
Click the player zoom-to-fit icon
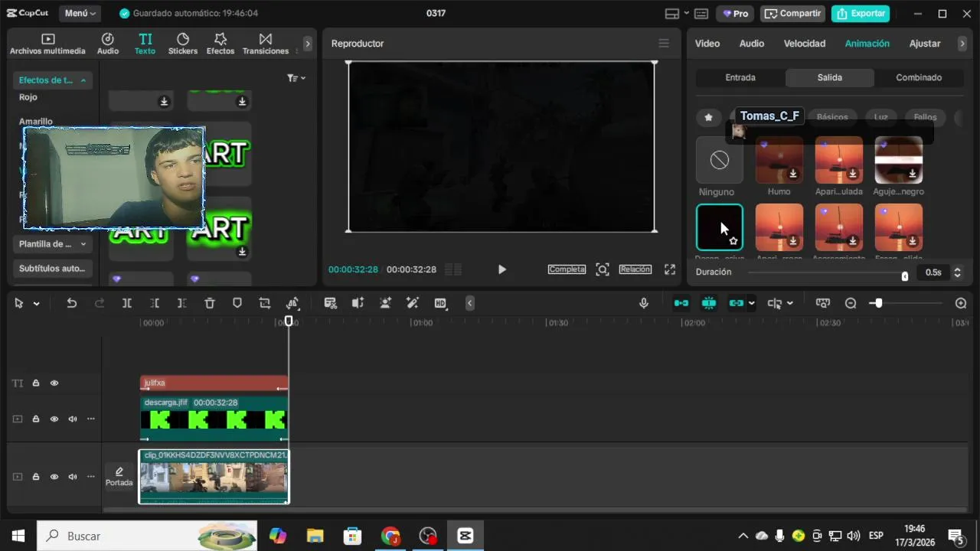coord(603,269)
